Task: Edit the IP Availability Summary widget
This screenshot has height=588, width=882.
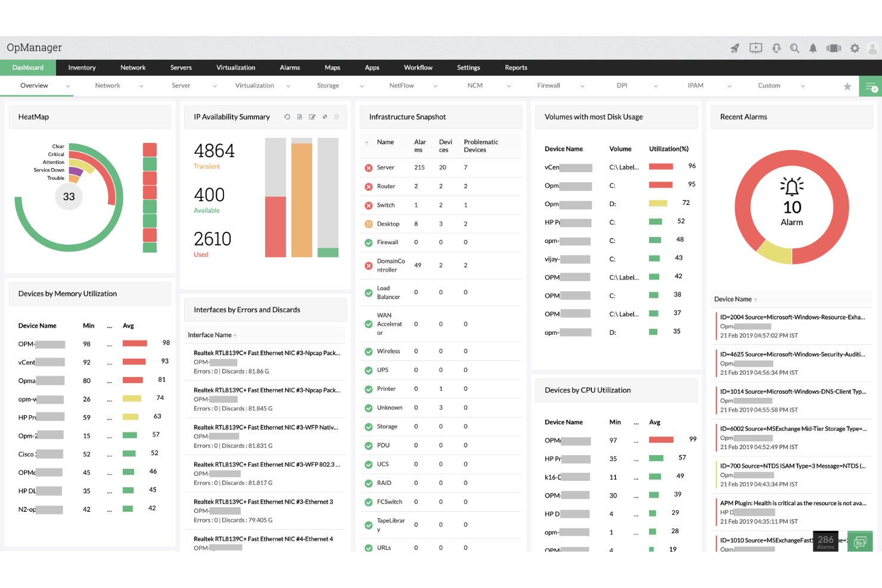Action: [x=312, y=117]
